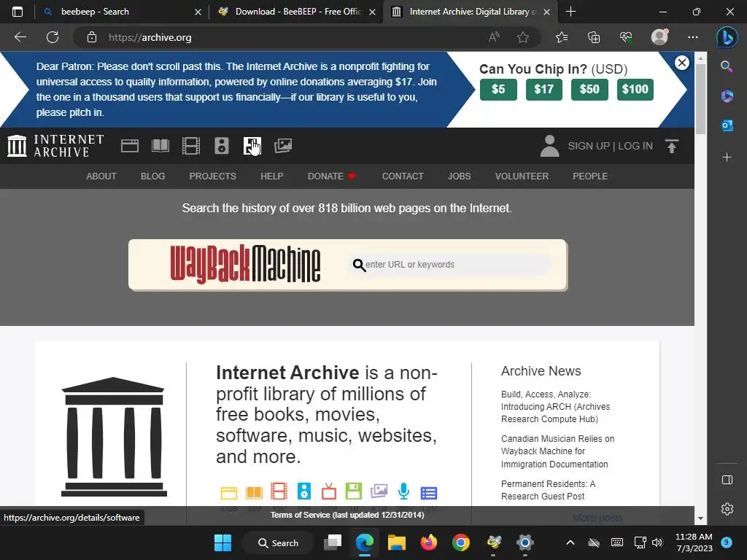
Task: Click the page vertical scrollbar thumb
Action: coord(700,98)
